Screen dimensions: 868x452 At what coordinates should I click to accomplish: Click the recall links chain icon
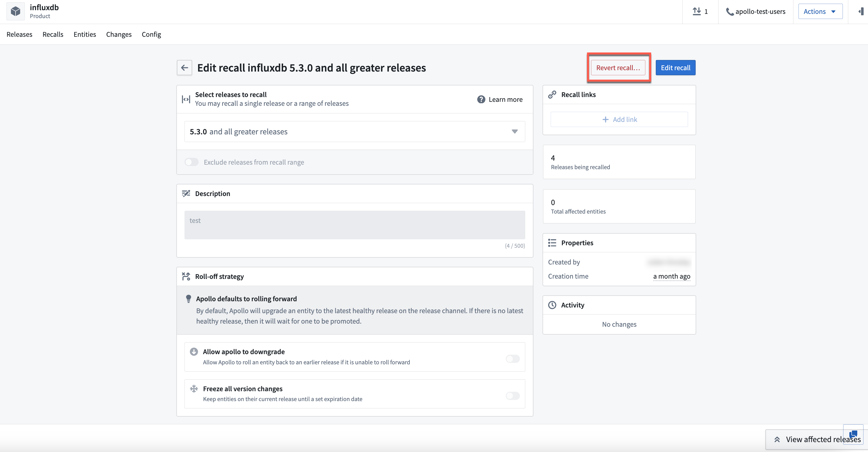click(x=552, y=94)
